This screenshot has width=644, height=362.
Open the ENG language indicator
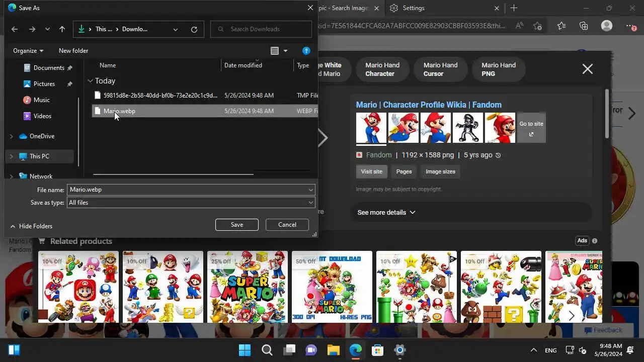(550, 350)
